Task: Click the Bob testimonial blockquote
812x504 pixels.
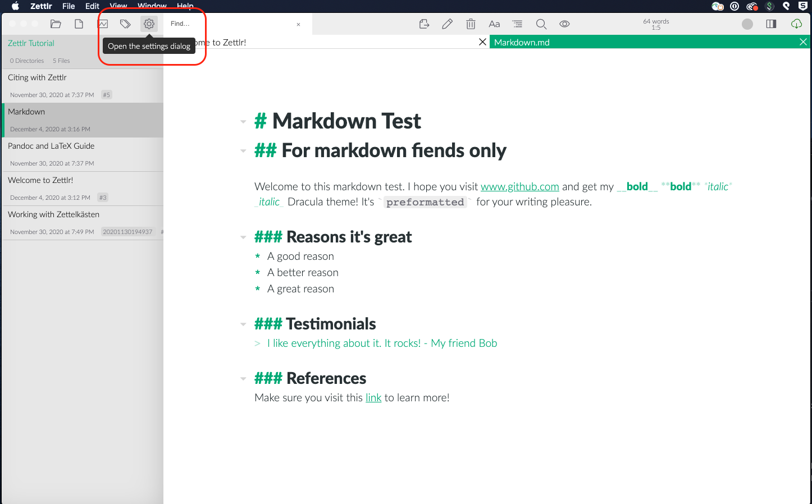Action: point(382,343)
